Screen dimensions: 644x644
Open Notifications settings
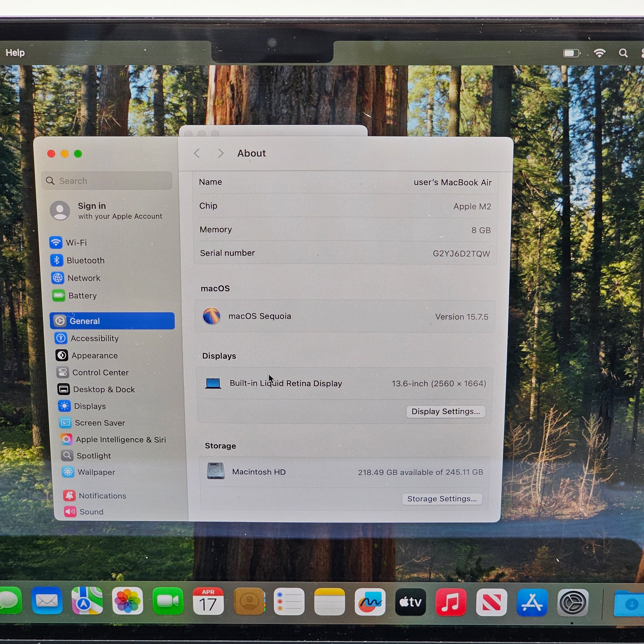tap(102, 496)
